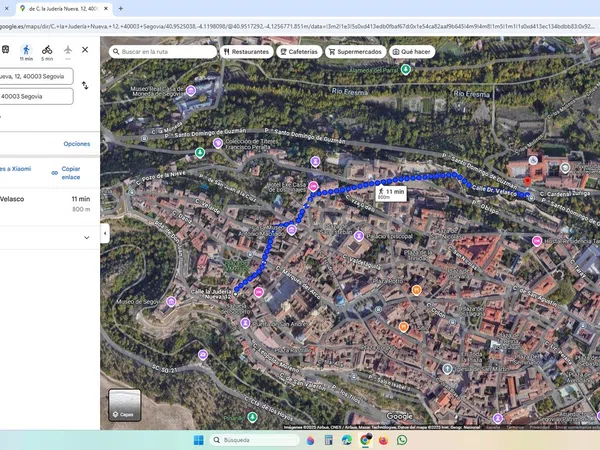Close the Google Maps browser tab
Screen dimensions: 600x450
point(106,8)
